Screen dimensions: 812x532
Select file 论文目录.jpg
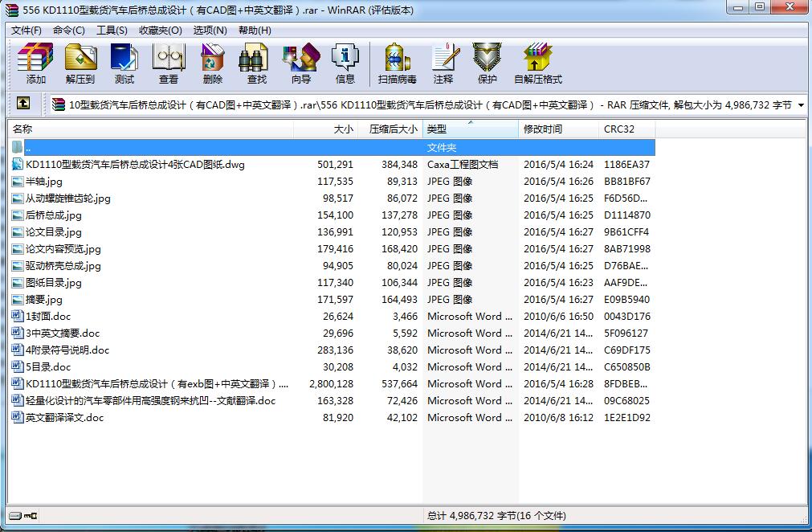(x=53, y=232)
